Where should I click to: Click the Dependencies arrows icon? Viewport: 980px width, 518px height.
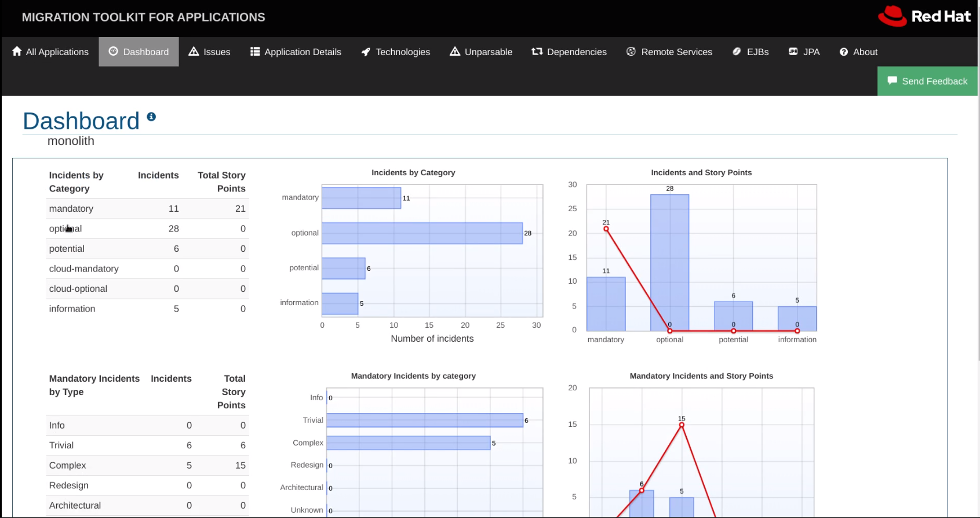[x=537, y=51]
